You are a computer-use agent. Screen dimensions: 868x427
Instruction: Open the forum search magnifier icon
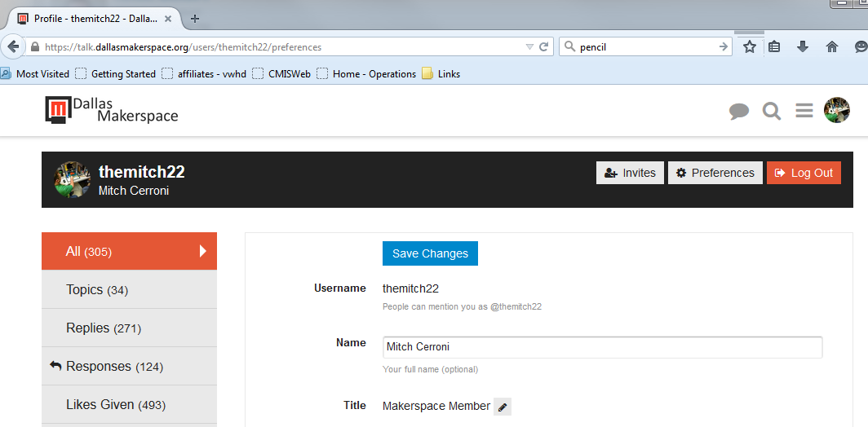(x=772, y=111)
